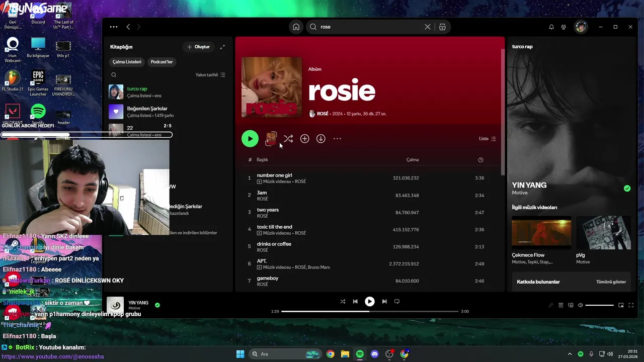The height and width of the screenshot is (362, 644).
Task: Select the Podcast'ler filter chip
Action: point(162,62)
